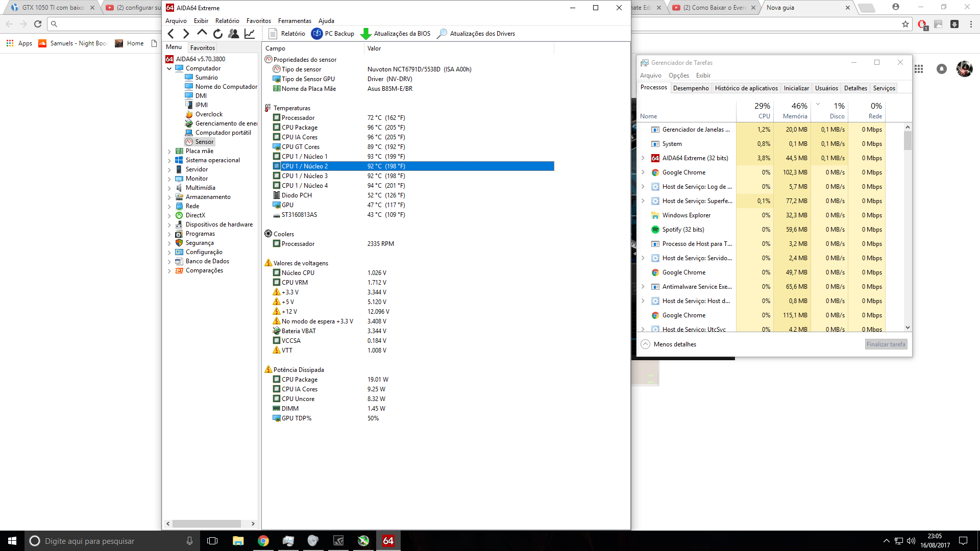Viewport: 980px width, 551px height.
Task: Reload the Chrome page
Action: click(38, 24)
